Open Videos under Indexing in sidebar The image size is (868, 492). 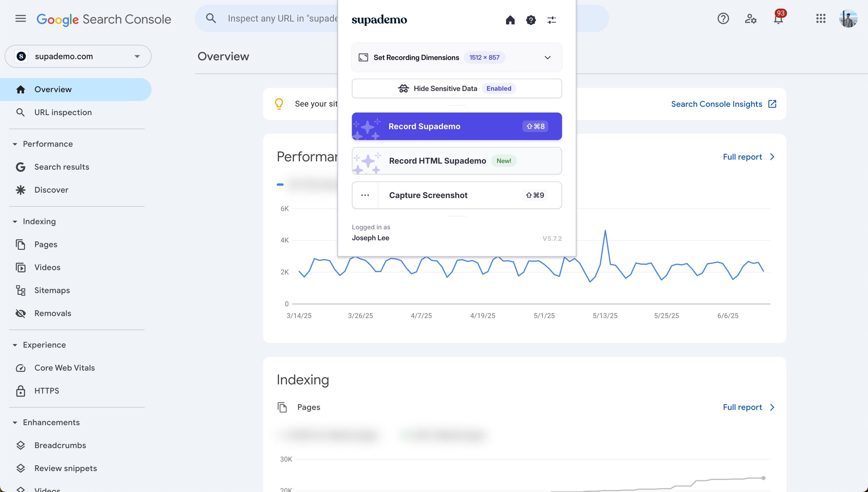76,267
